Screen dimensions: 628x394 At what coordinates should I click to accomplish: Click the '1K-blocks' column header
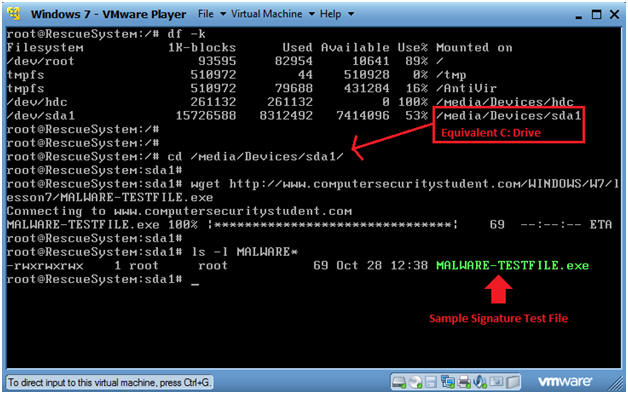(202, 48)
